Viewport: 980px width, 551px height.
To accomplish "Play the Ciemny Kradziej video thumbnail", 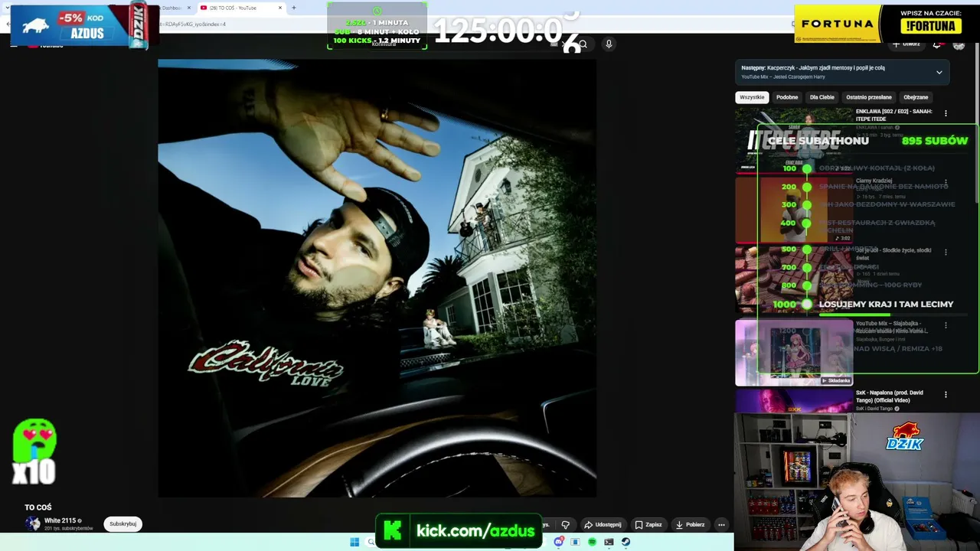I will [794, 210].
